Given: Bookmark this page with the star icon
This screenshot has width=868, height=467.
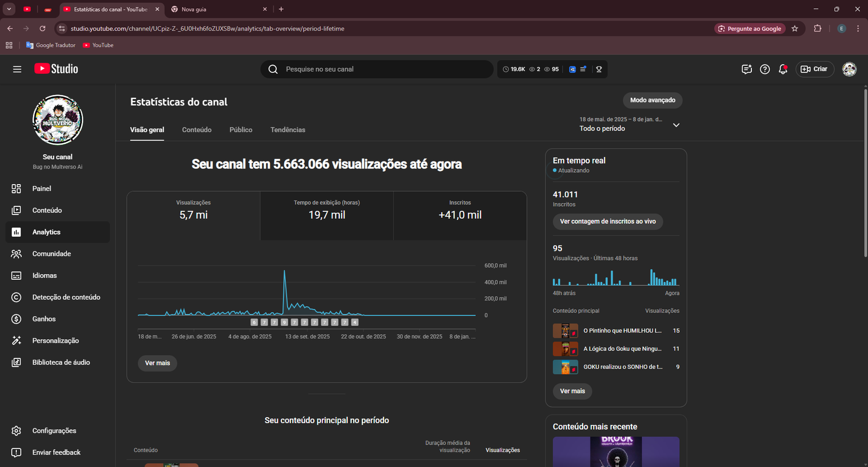Looking at the screenshot, I should [795, 29].
